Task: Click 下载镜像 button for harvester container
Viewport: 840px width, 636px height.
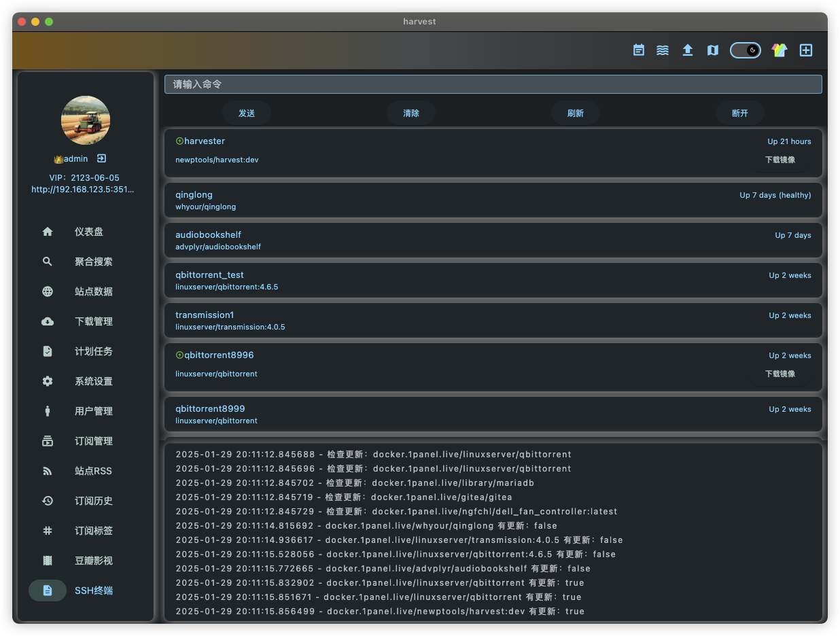Action: (x=780, y=160)
